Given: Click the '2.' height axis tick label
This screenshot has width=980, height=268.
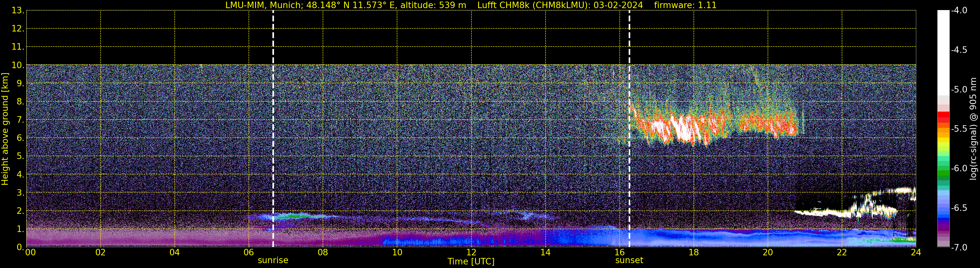Looking at the screenshot, I should tap(20, 211).
